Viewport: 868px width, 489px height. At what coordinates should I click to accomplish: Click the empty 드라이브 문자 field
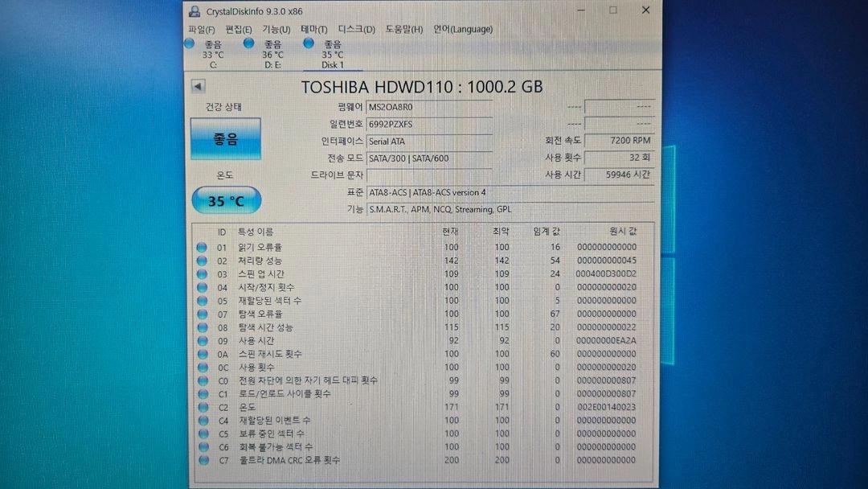[x=429, y=175]
